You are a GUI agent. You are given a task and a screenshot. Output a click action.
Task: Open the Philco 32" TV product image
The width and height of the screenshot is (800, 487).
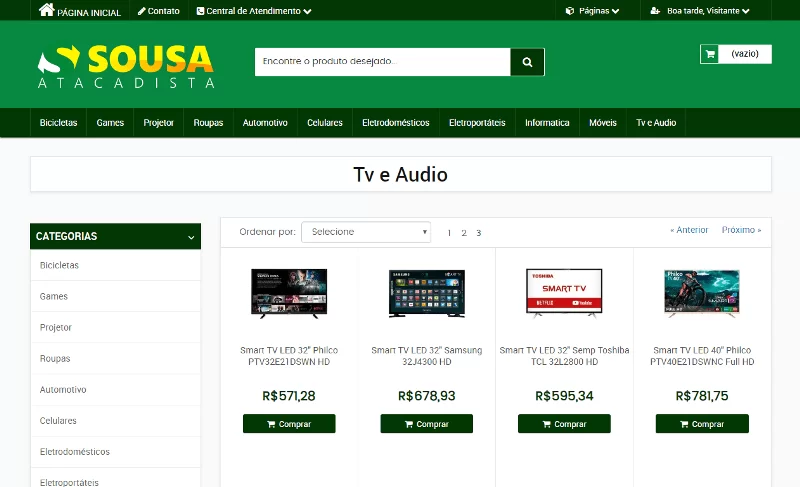tap(289, 293)
